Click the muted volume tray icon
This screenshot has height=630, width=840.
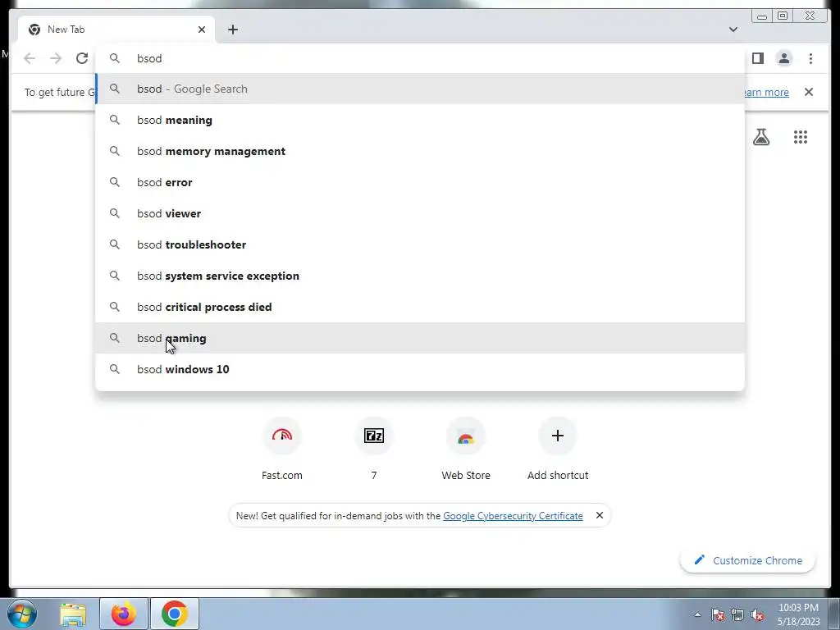pos(757,614)
